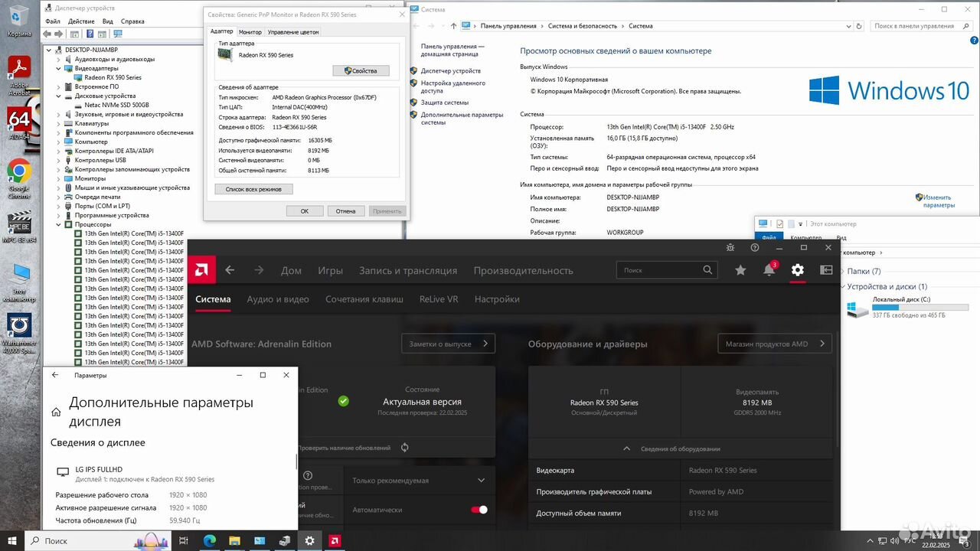The image size is (980, 551).
Task: Refresh the update check with circular arrows icon
Action: tap(404, 448)
